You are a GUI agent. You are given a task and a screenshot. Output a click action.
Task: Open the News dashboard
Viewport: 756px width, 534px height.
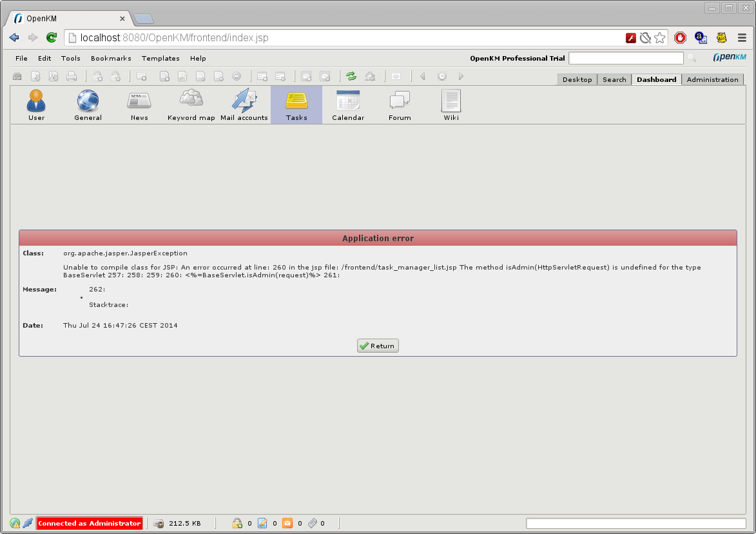[139, 104]
